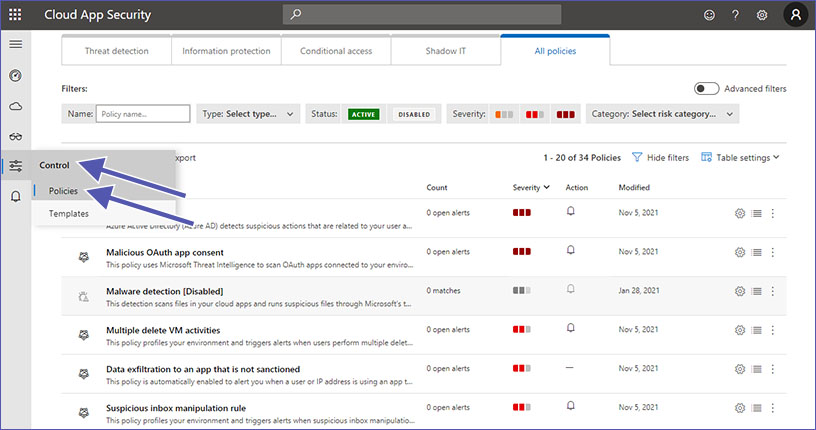Toggle the hamburger navigation menu
Viewport: 816px width, 430px height.
[x=16, y=44]
